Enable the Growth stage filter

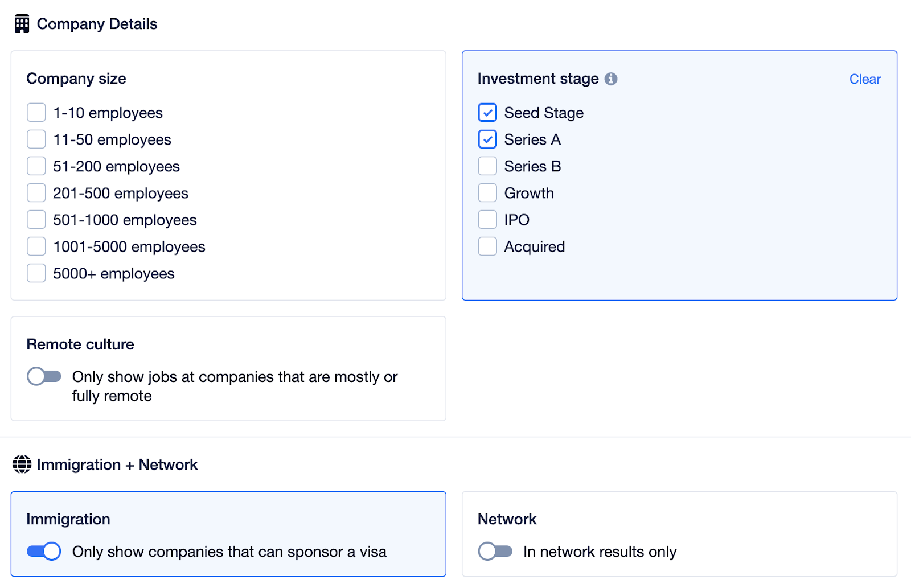click(x=487, y=193)
